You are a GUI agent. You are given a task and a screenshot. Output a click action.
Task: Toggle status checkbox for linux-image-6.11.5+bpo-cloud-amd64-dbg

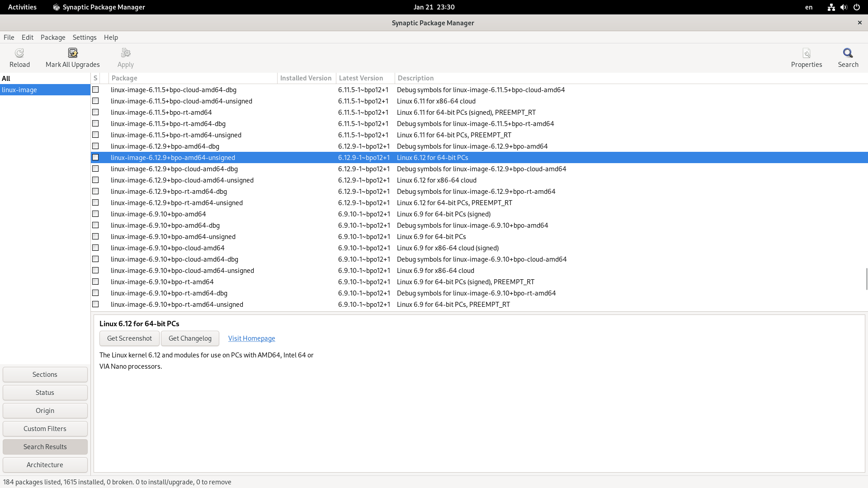(95, 89)
